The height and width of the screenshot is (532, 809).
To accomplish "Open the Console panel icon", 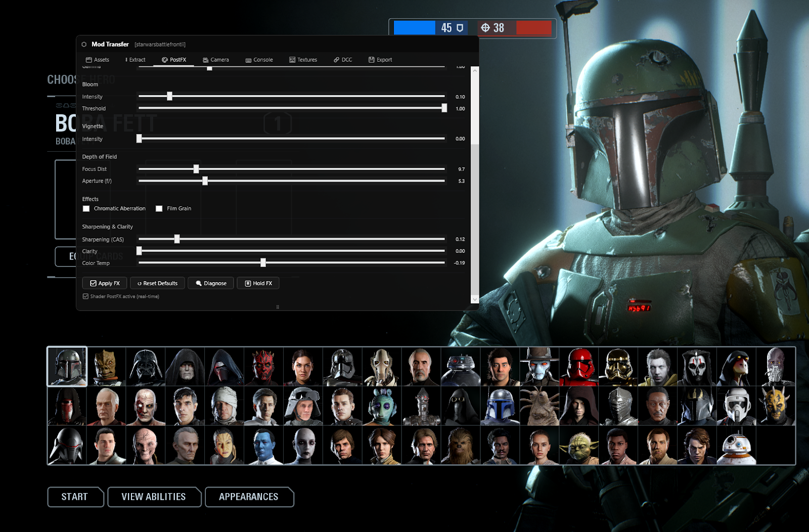I will pos(247,60).
